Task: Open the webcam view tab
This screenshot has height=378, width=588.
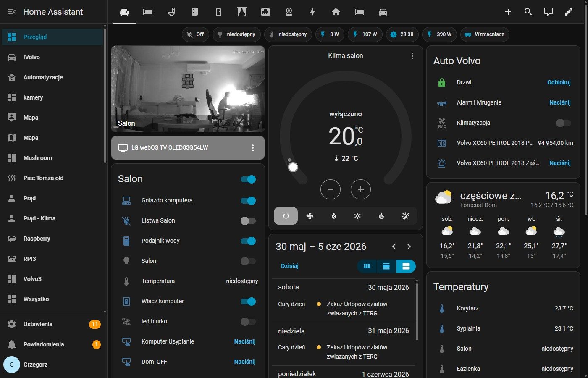Action: click(289, 12)
